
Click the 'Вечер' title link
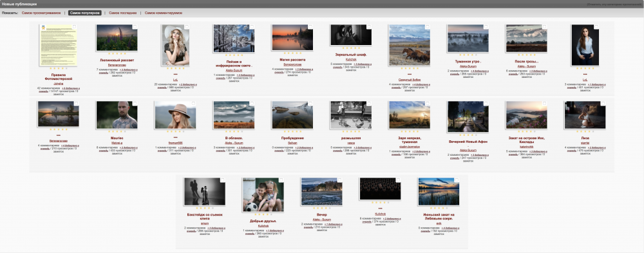321,215
